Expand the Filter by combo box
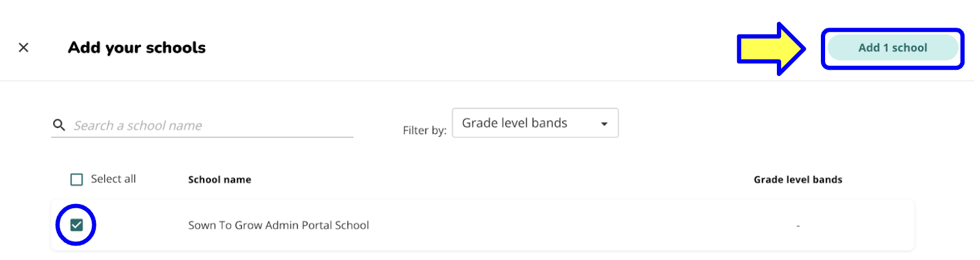Image resolution: width=980 pixels, height=260 pixels. click(535, 123)
